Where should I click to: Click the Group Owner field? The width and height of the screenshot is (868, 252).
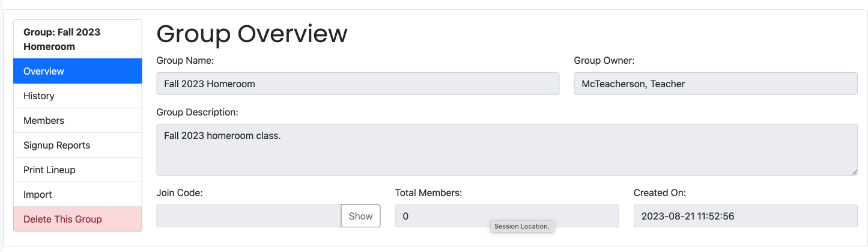click(x=715, y=84)
